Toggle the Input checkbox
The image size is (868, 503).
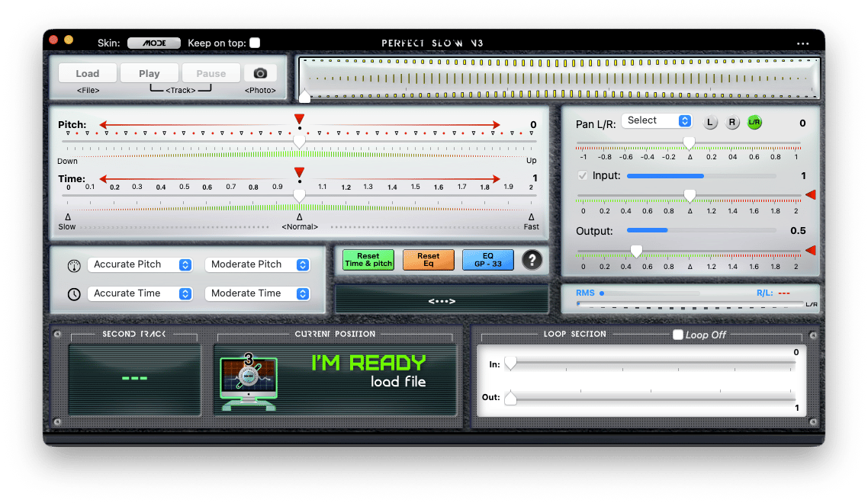(583, 175)
